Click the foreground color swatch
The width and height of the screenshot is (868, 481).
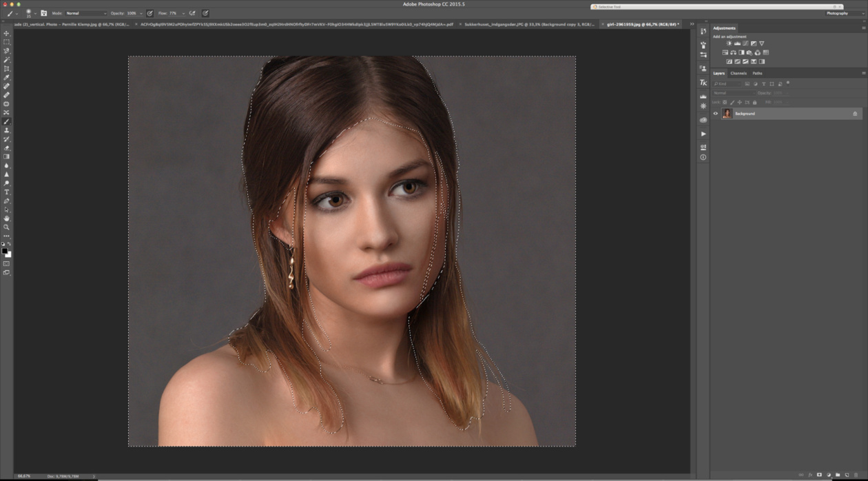[4, 251]
